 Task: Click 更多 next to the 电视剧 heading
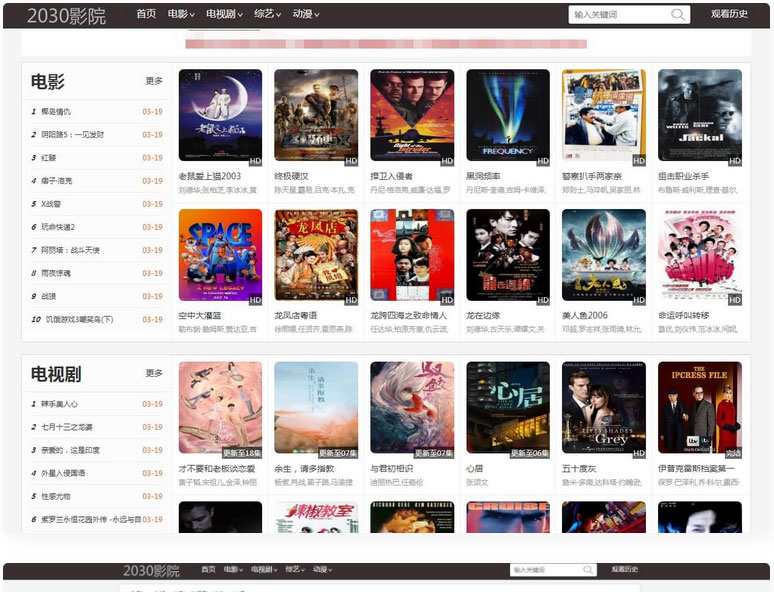pyautogui.click(x=154, y=373)
